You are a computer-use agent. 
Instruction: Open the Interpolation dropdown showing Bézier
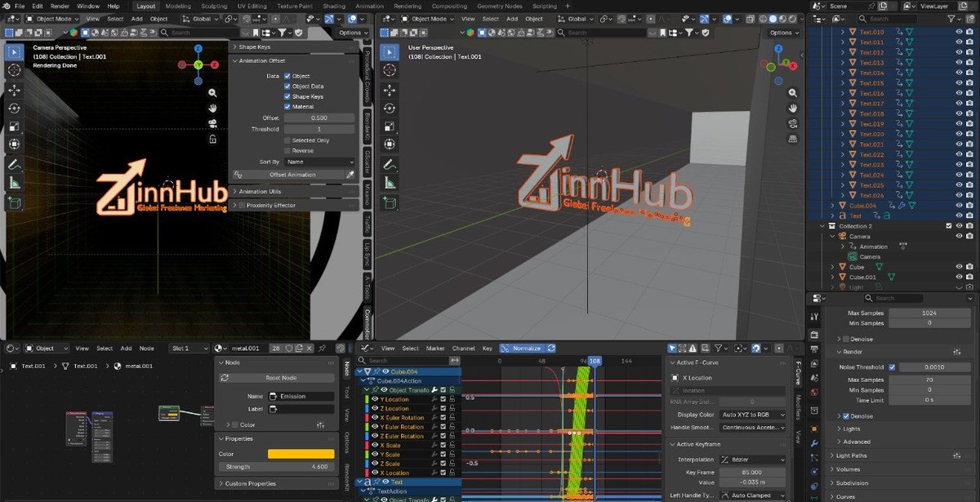point(751,459)
